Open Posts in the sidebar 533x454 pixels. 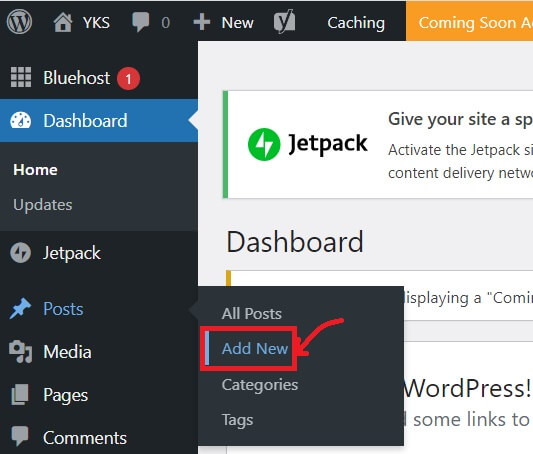(63, 309)
